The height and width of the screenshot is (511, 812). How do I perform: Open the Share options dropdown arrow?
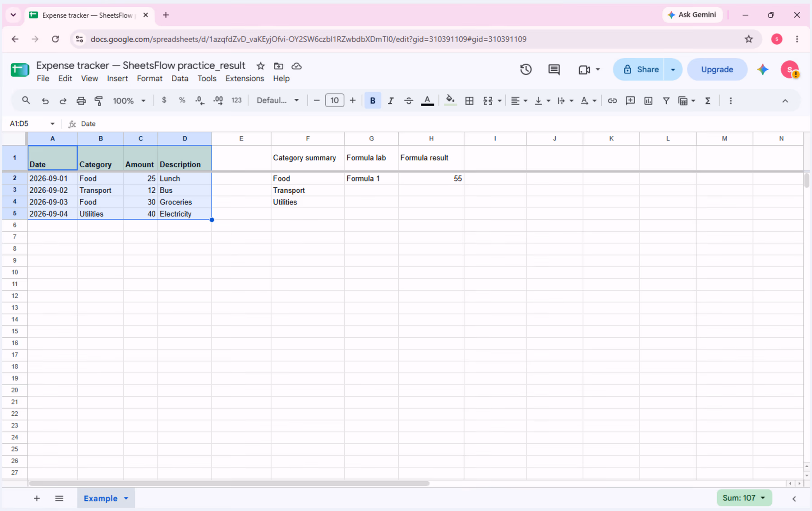tap(673, 70)
